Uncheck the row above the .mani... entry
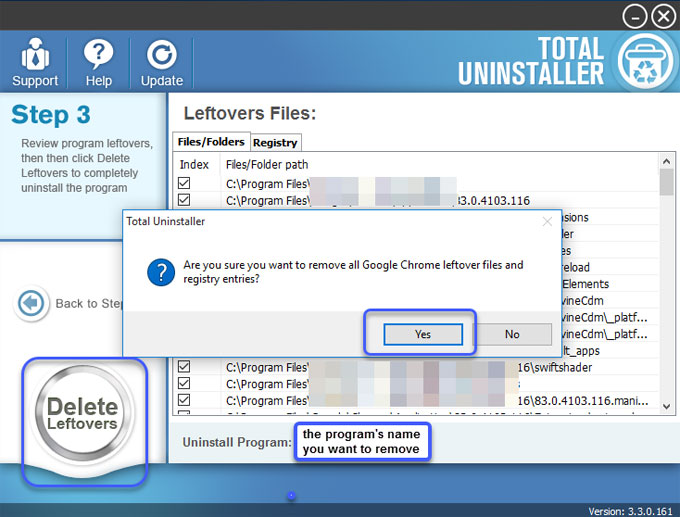 coord(184,383)
